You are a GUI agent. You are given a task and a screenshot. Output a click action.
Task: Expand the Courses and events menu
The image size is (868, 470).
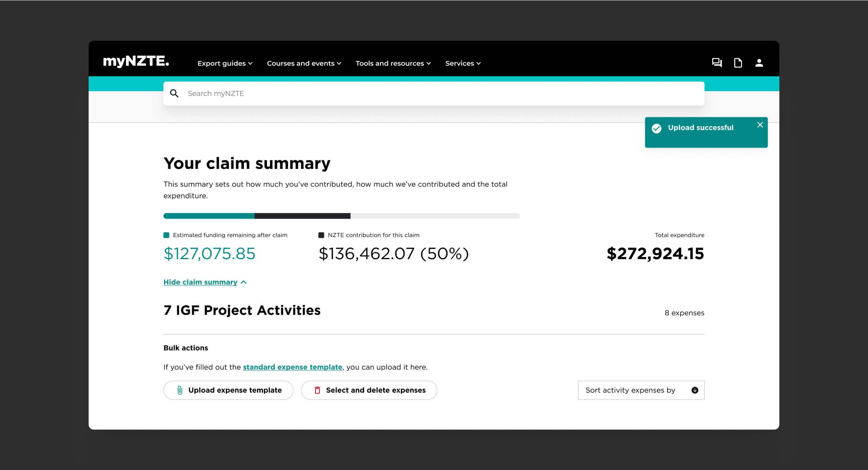coord(304,63)
